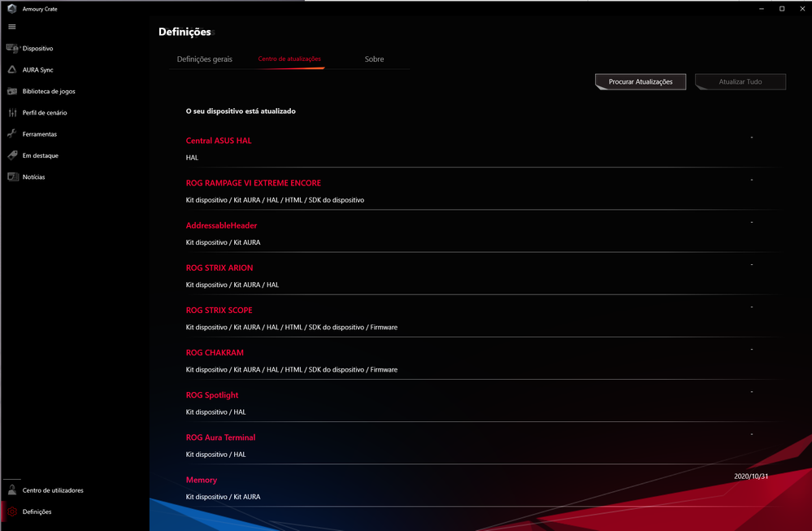812x531 pixels.
Task: Click component list under ROG RAMPAGE VI
Action: point(275,200)
